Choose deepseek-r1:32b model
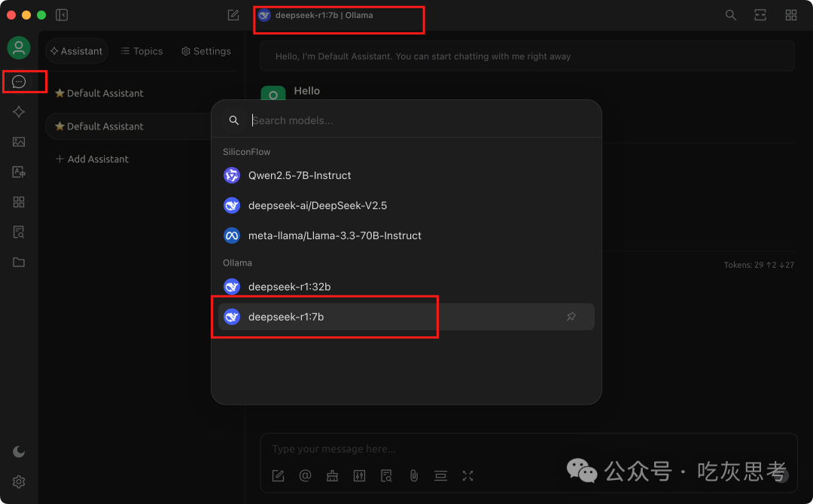This screenshot has height=504, width=813. [x=406, y=287]
